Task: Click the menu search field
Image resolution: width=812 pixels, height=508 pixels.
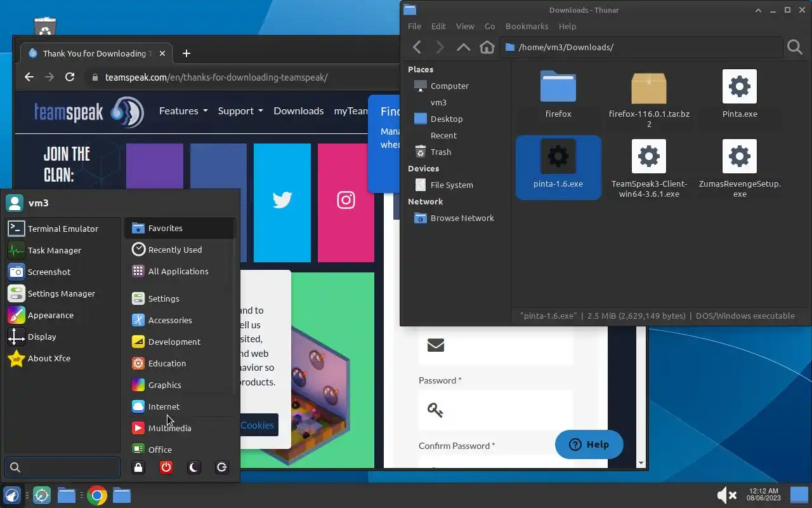Action: (62, 467)
